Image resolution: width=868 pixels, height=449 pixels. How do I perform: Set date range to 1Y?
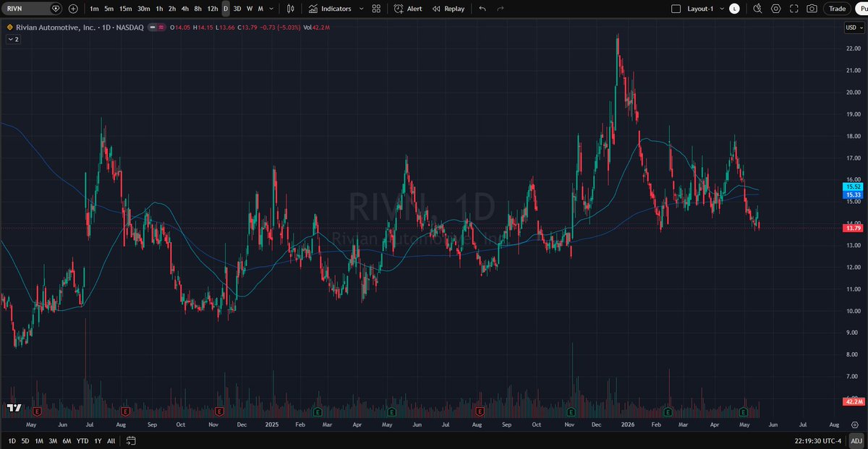coord(98,440)
